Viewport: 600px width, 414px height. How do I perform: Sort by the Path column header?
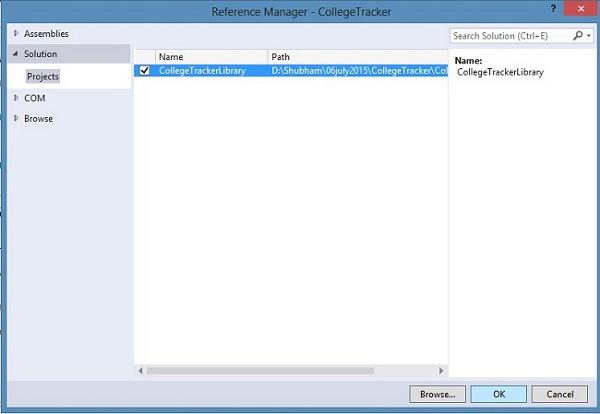pos(357,57)
